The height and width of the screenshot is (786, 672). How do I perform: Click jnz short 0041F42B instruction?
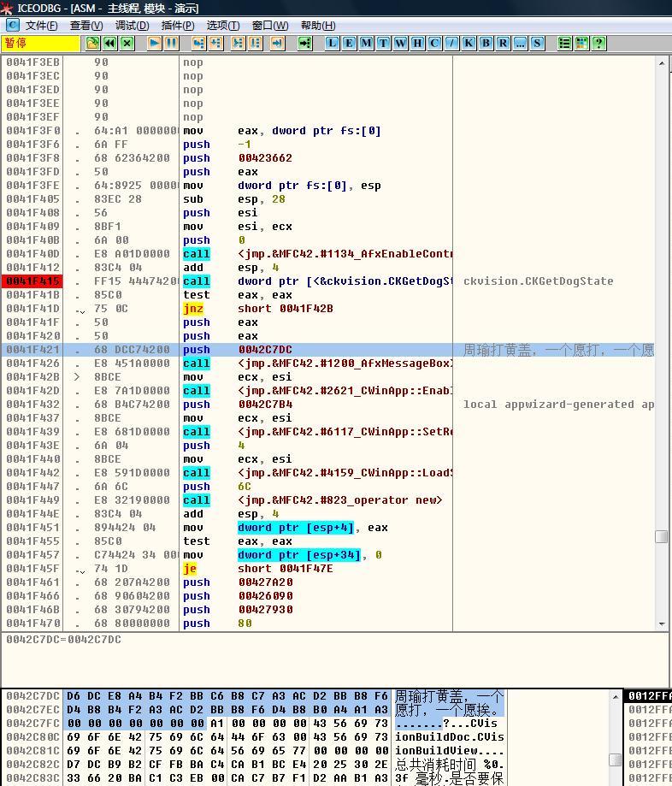click(x=258, y=309)
